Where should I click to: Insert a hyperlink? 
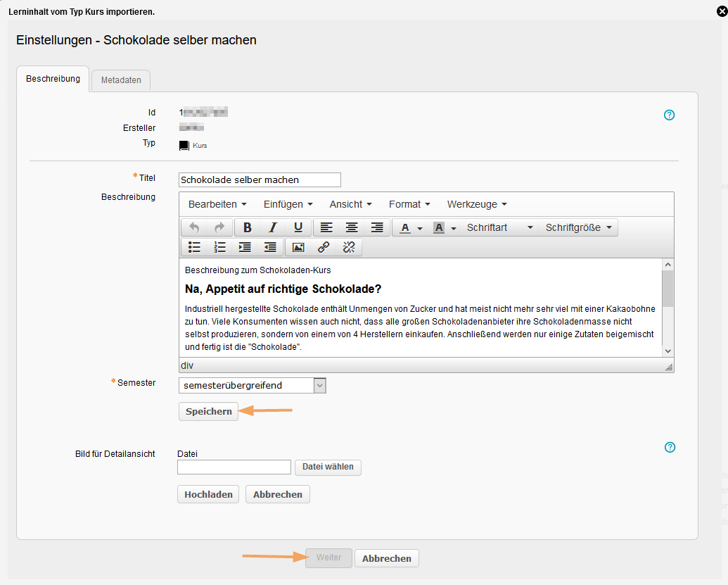pyautogui.click(x=324, y=247)
